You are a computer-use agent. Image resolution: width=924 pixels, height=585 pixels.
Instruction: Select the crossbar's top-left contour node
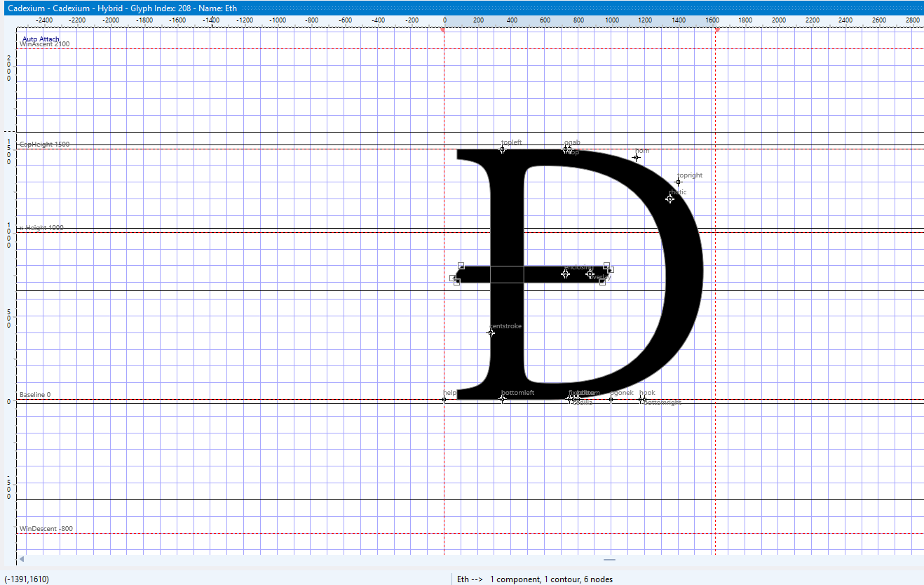point(461,266)
